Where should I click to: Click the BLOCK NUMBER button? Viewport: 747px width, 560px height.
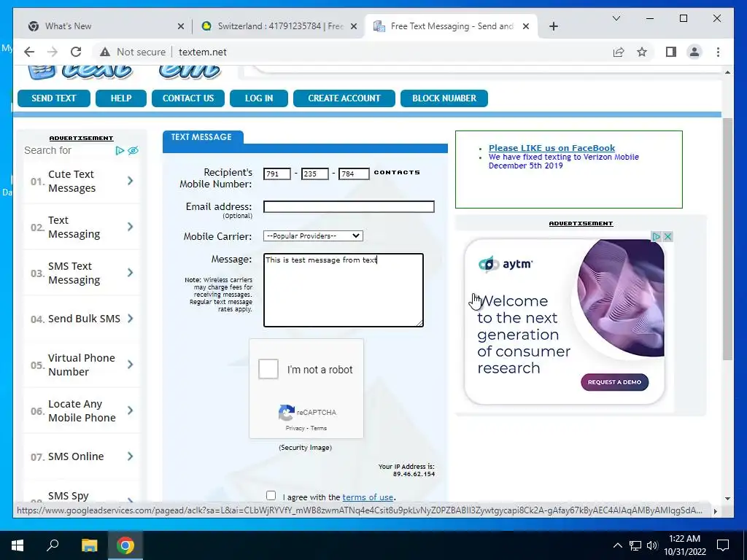444,98
